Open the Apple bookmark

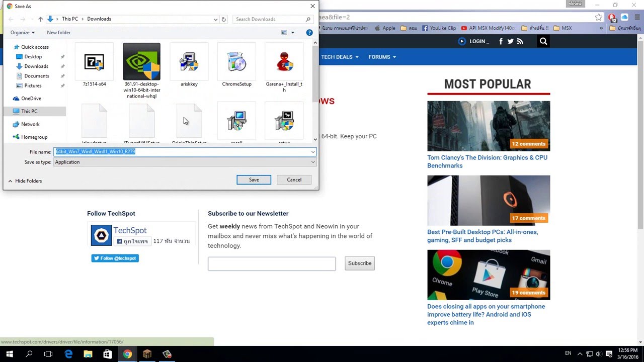pos(384,28)
